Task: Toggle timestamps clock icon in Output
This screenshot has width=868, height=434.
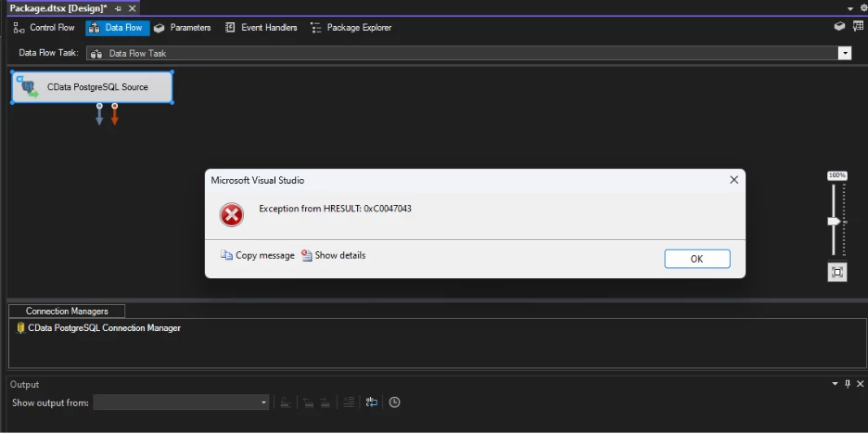Action: coord(394,402)
